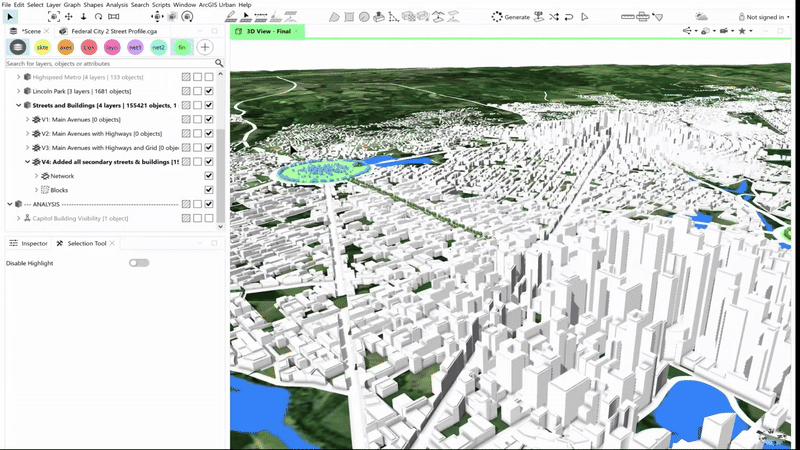Activate the Move (crossed arrows) tool

(x=68, y=17)
